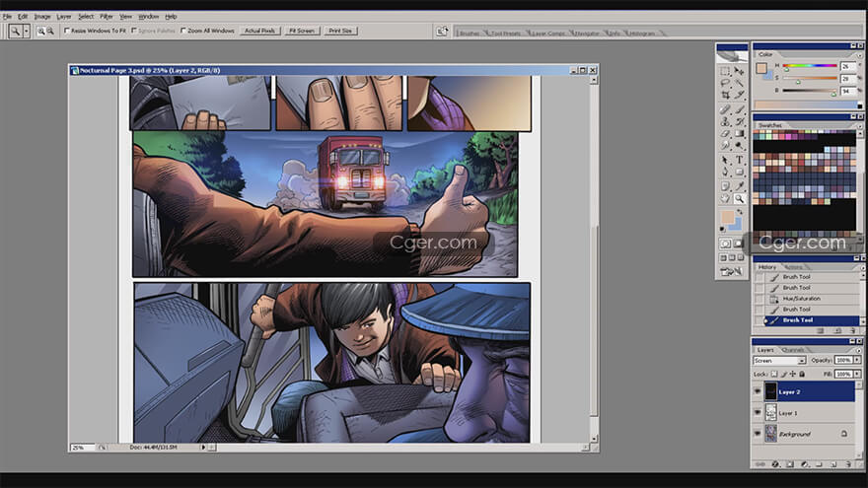
Task: Open the File menu
Action: pos(7,17)
